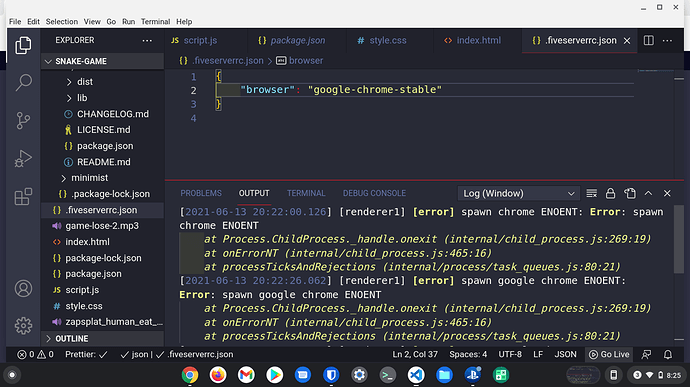Click Ln 2, Col 37 cursor position

tap(415, 354)
